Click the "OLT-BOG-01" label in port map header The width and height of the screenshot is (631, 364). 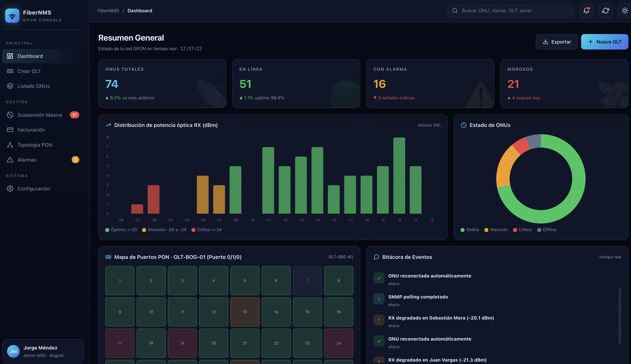(341, 257)
